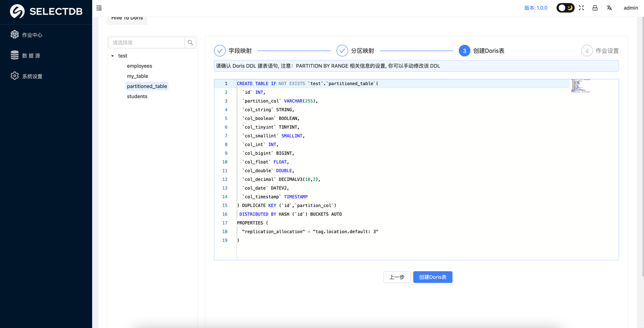
Task: Toggle the dark mode switch
Action: [x=566, y=8]
